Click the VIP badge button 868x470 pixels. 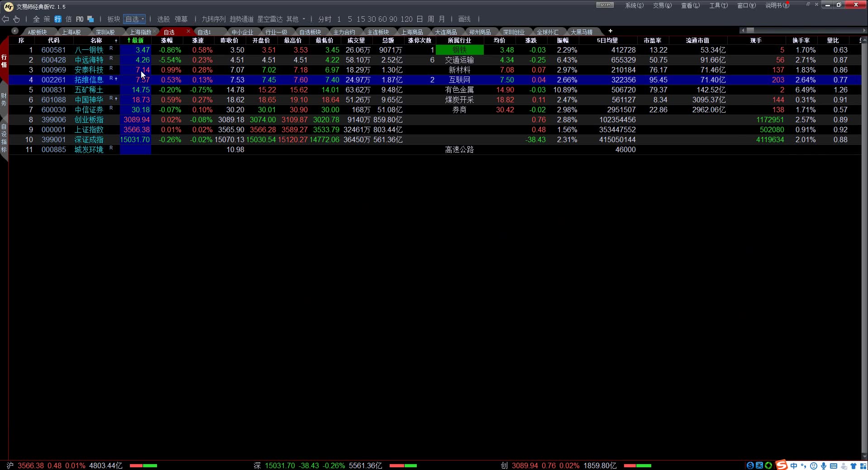coord(605,5)
